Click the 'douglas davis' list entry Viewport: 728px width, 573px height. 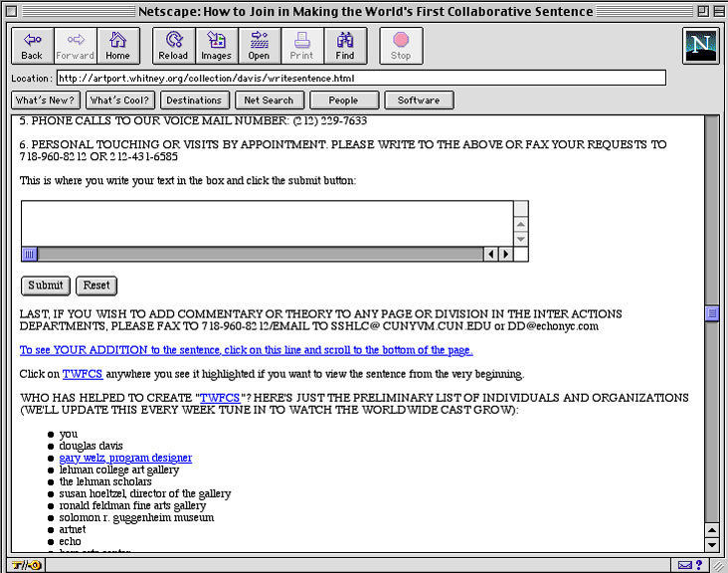[91, 446]
